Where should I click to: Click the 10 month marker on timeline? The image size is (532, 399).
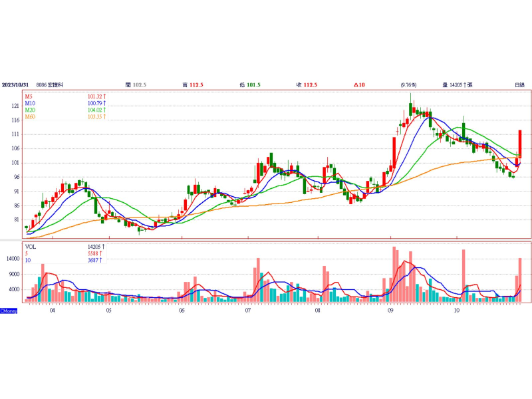457,310
